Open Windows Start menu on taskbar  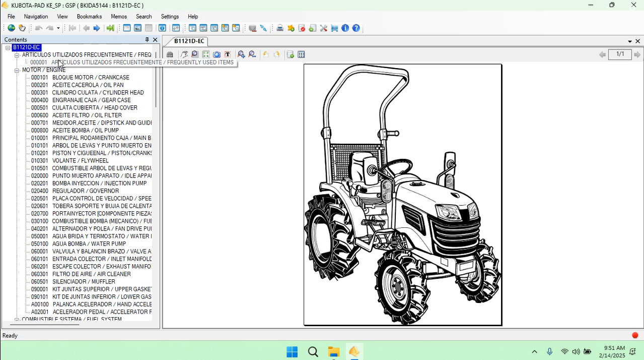coord(292,352)
